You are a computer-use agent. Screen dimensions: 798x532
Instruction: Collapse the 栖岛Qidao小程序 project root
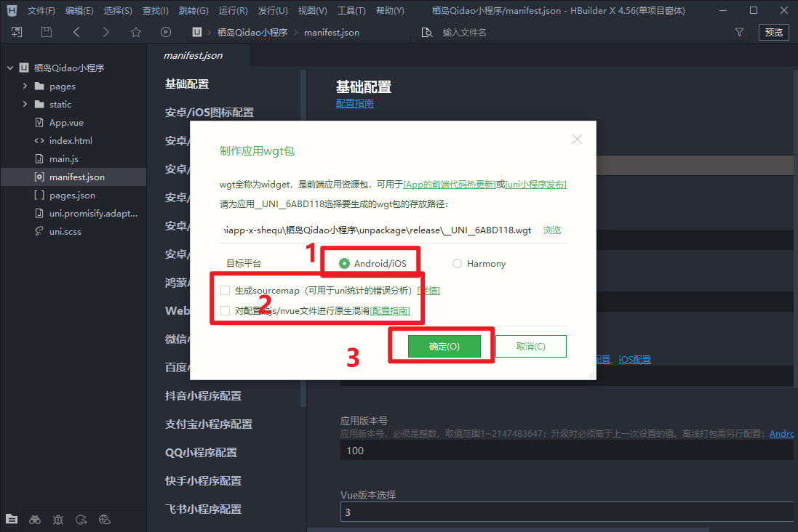[x=9, y=68]
